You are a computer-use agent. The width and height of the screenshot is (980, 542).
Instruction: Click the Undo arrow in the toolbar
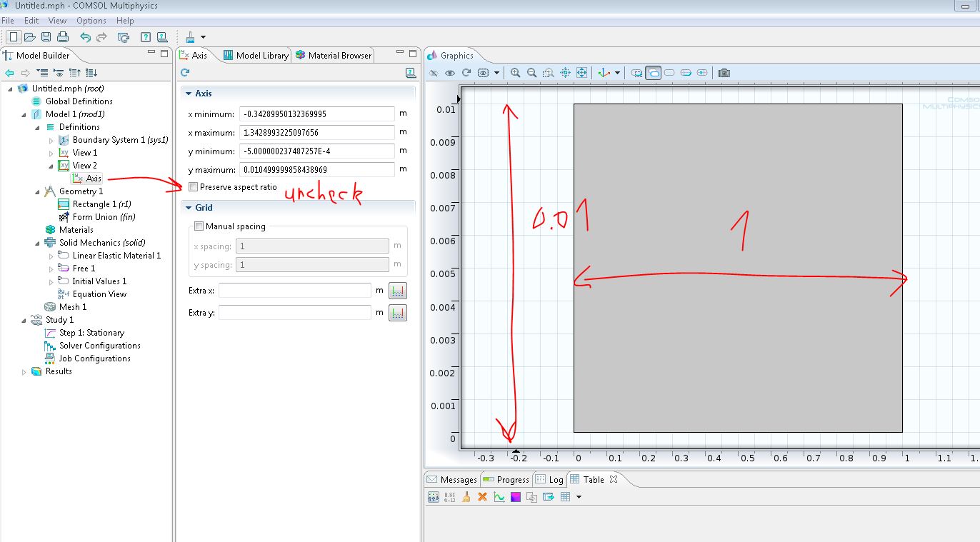(86, 37)
